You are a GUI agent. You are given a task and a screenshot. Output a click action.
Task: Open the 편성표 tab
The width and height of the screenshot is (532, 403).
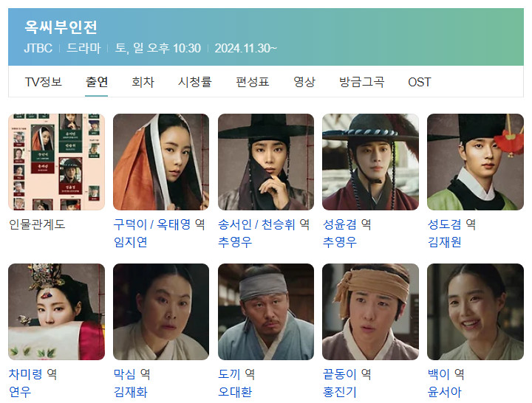(x=253, y=82)
